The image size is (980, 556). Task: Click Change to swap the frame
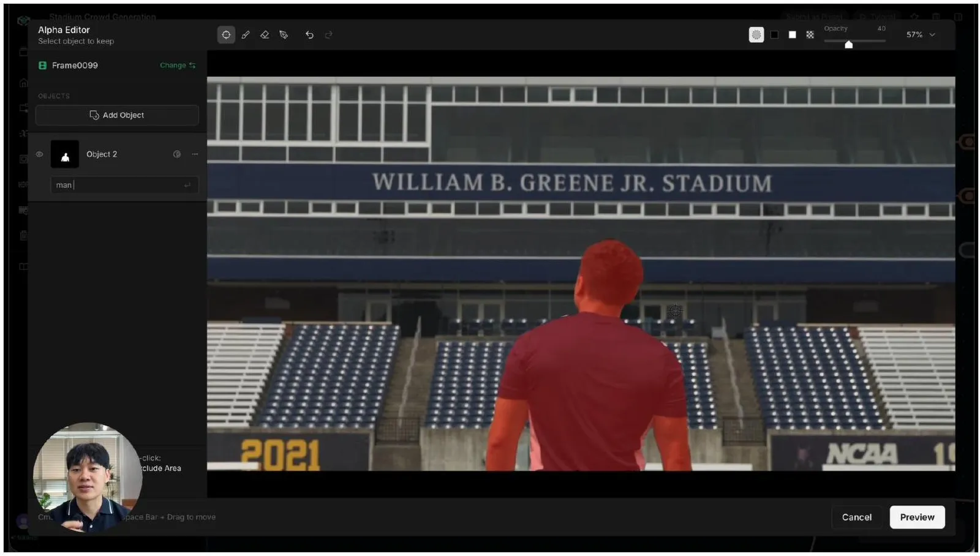pyautogui.click(x=178, y=66)
